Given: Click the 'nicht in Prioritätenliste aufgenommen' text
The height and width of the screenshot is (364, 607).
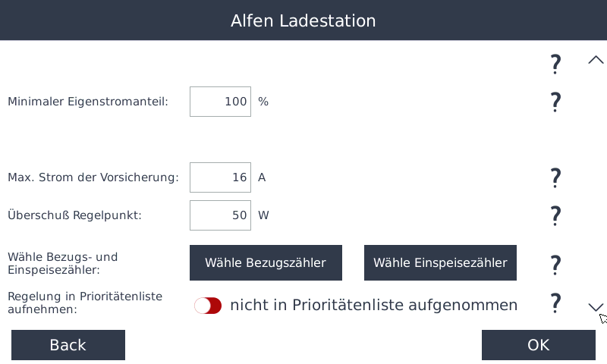Looking at the screenshot, I should point(373,306).
